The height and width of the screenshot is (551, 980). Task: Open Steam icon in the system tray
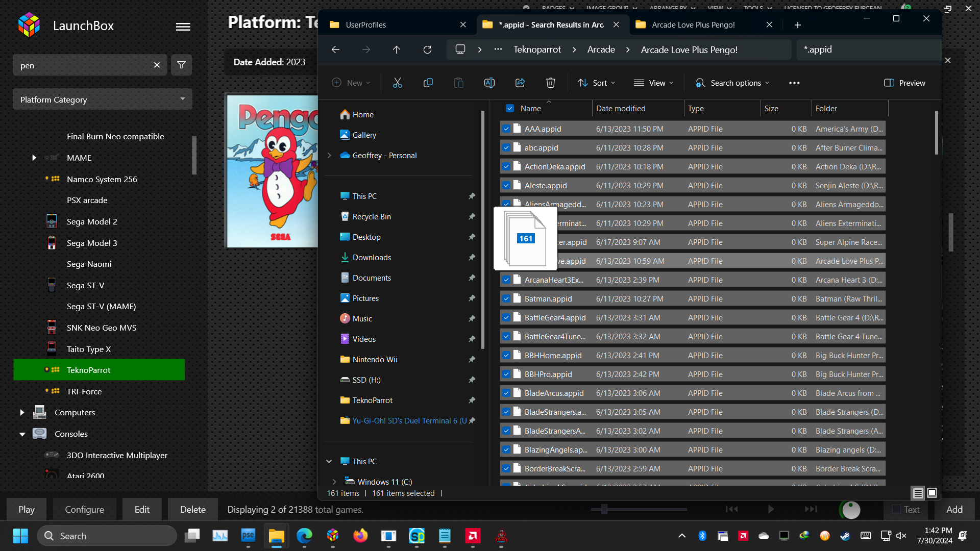pos(845,536)
